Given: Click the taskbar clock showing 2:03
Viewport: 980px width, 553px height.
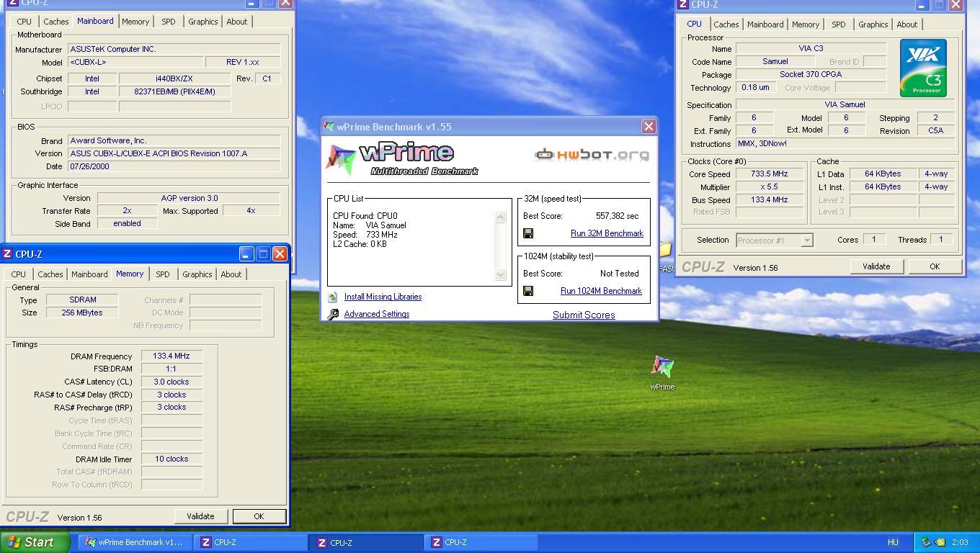Looking at the screenshot, I should (960, 542).
